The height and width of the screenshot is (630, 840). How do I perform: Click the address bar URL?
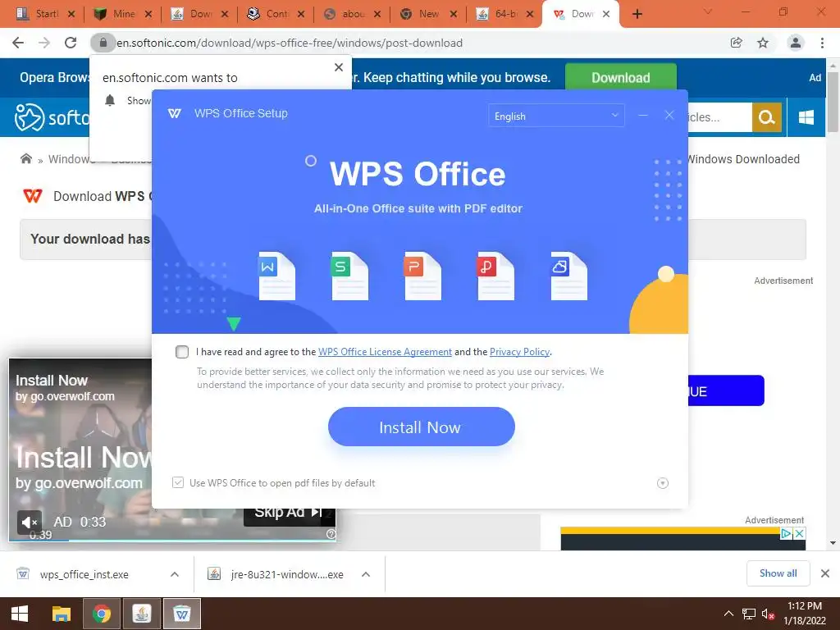(x=290, y=43)
